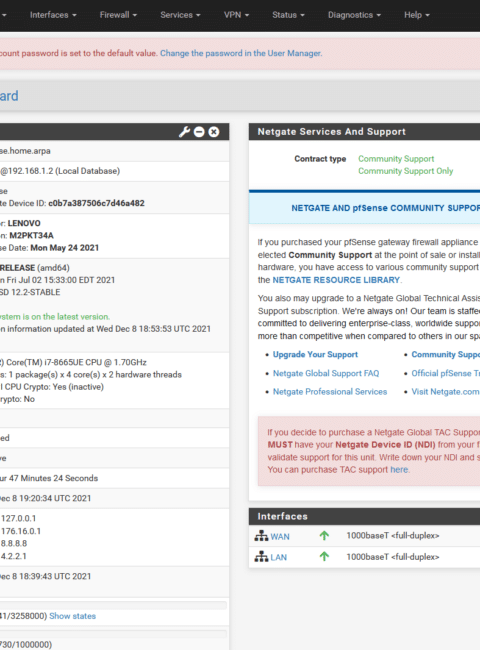Click the Official pfSense link
The height and width of the screenshot is (650, 480).
(445, 373)
